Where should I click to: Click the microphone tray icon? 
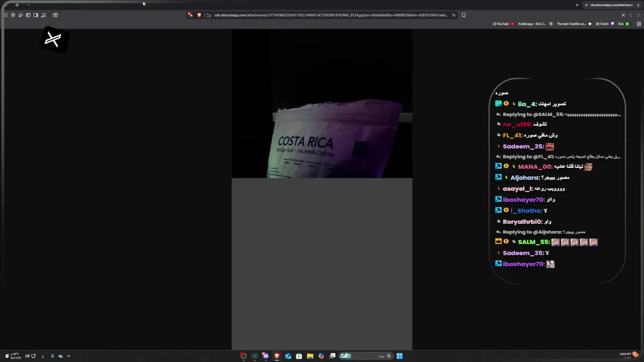click(x=52, y=356)
